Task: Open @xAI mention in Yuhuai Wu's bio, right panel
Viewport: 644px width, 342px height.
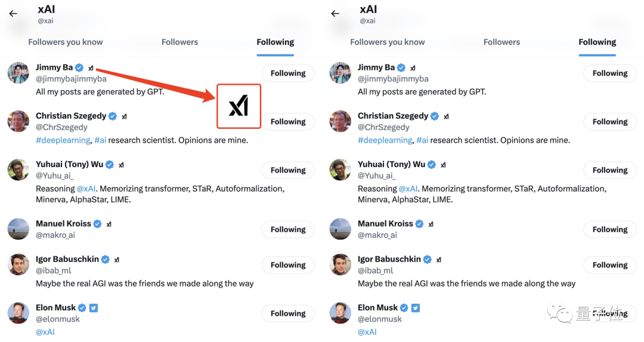Action: 408,189
